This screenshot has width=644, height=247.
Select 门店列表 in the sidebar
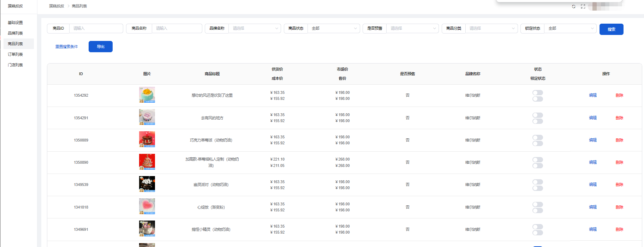tap(15, 65)
